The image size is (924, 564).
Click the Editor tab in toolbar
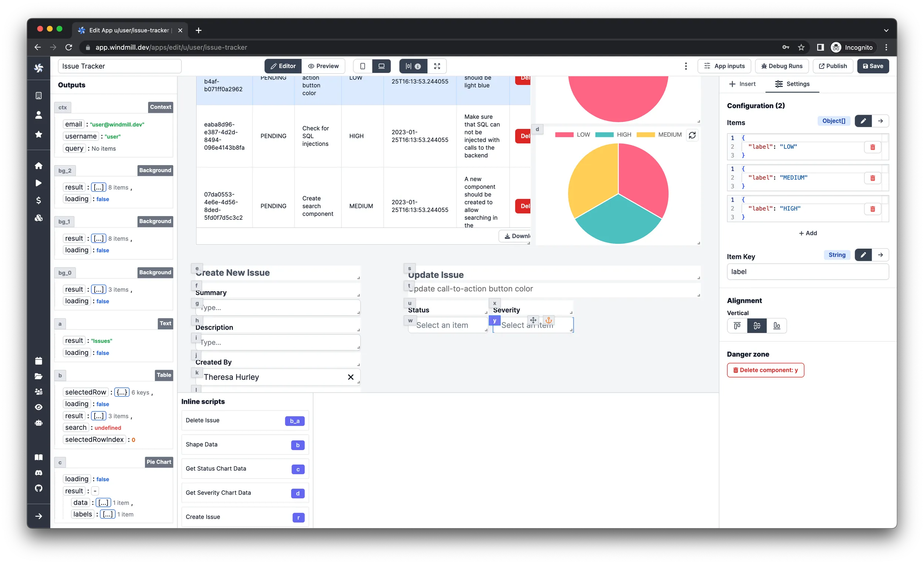282,66
